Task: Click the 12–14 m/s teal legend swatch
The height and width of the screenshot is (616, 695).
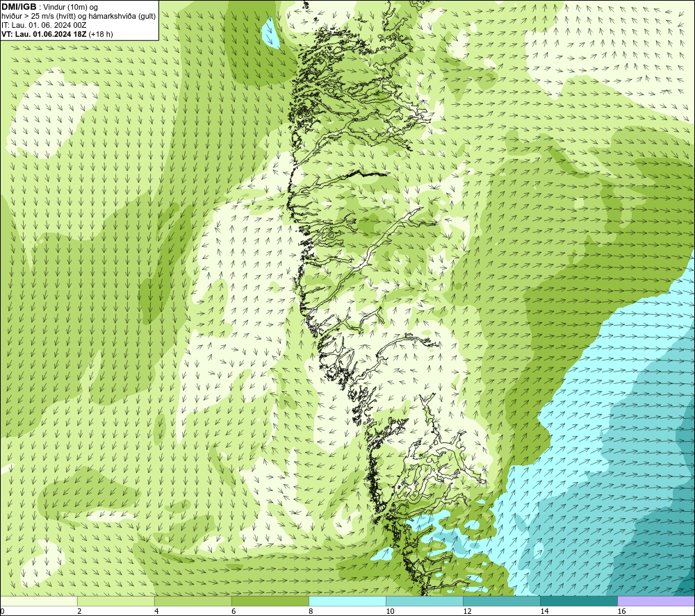Action: pos(501,601)
